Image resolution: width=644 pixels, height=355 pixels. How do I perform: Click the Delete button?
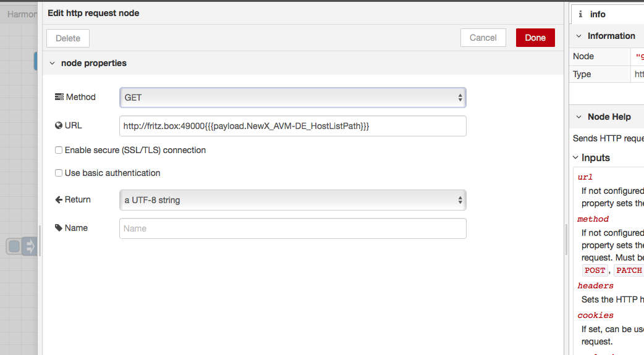coord(68,38)
